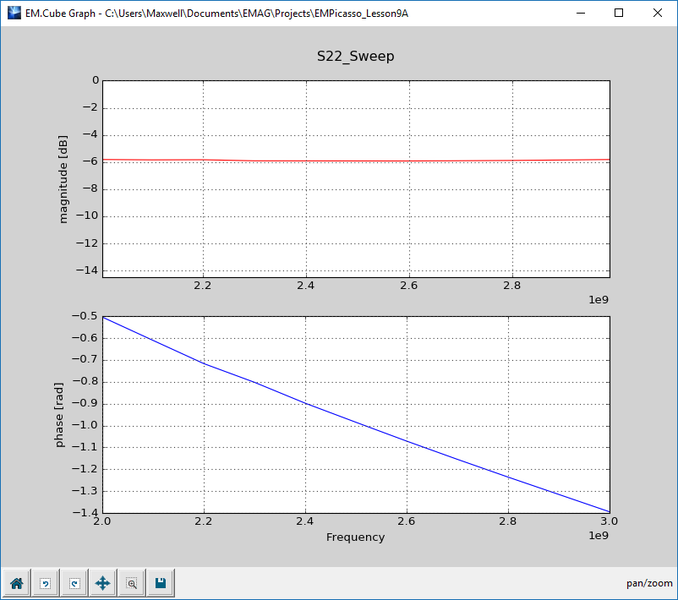Click the red magnitude curve
This screenshot has height=600, width=678.
[356, 161]
